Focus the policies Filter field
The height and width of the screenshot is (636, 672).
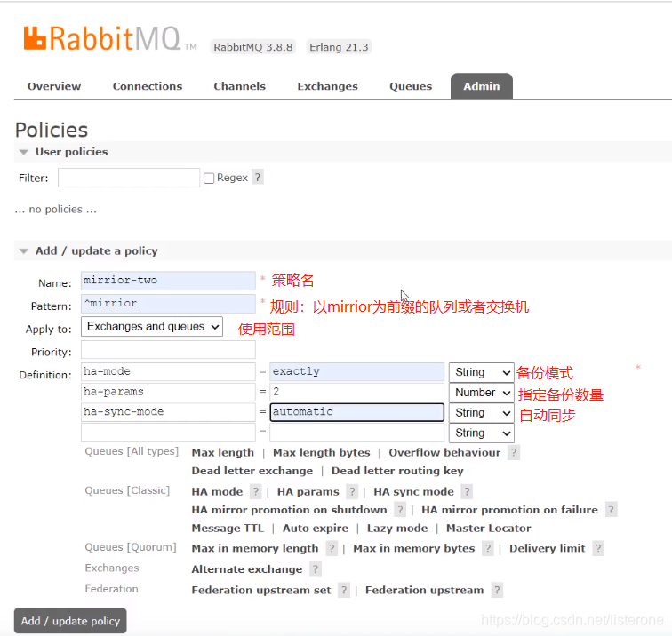[x=129, y=178]
